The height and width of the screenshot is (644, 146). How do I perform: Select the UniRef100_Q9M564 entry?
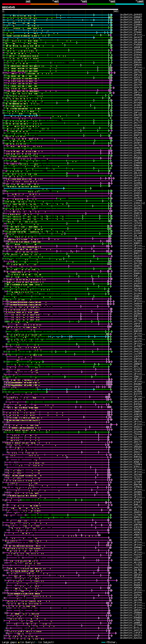tap(131, 95)
